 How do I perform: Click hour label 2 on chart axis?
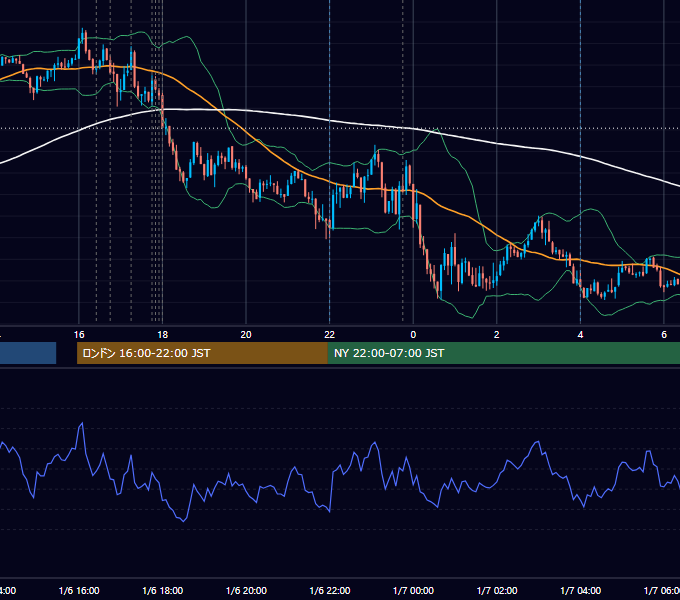497,335
